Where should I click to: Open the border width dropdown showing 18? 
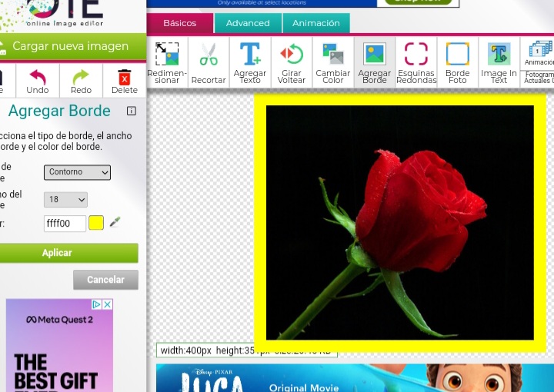[66, 200]
